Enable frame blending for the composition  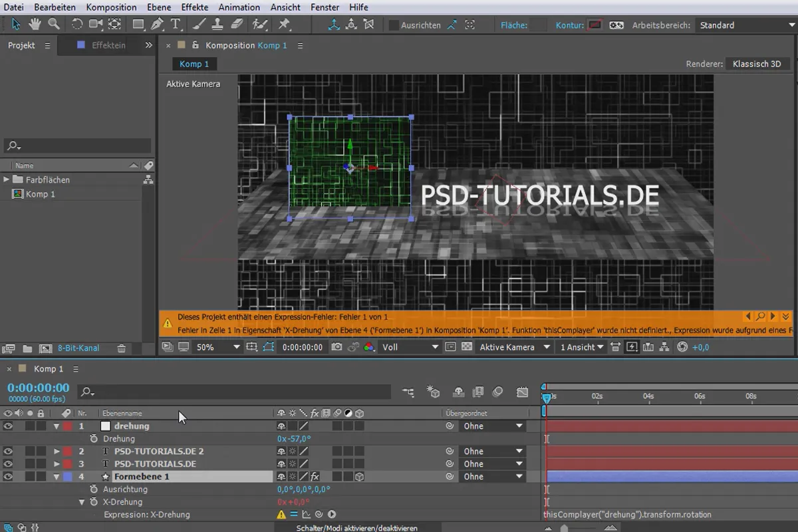click(477, 392)
